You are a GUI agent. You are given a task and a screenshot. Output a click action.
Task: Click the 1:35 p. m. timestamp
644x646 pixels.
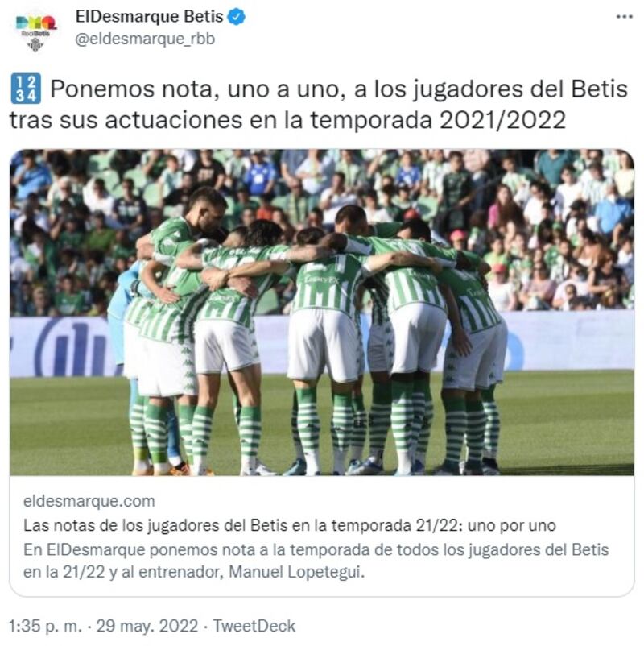coord(46,626)
